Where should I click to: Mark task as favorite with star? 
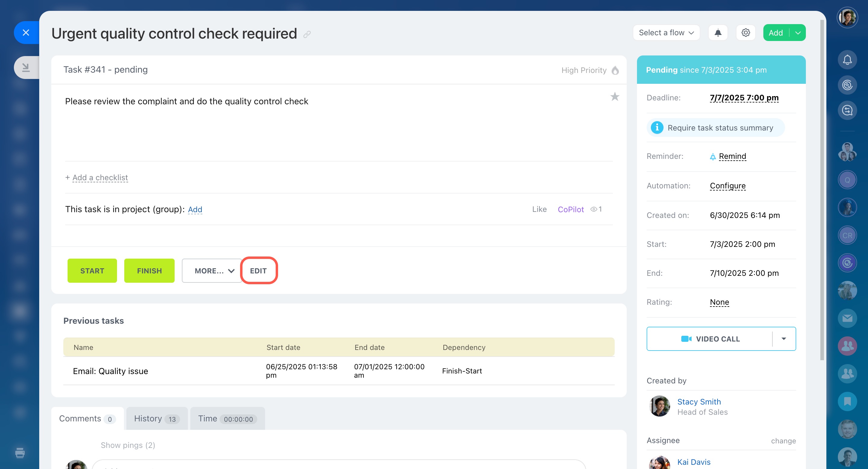pyautogui.click(x=615, y=97)
